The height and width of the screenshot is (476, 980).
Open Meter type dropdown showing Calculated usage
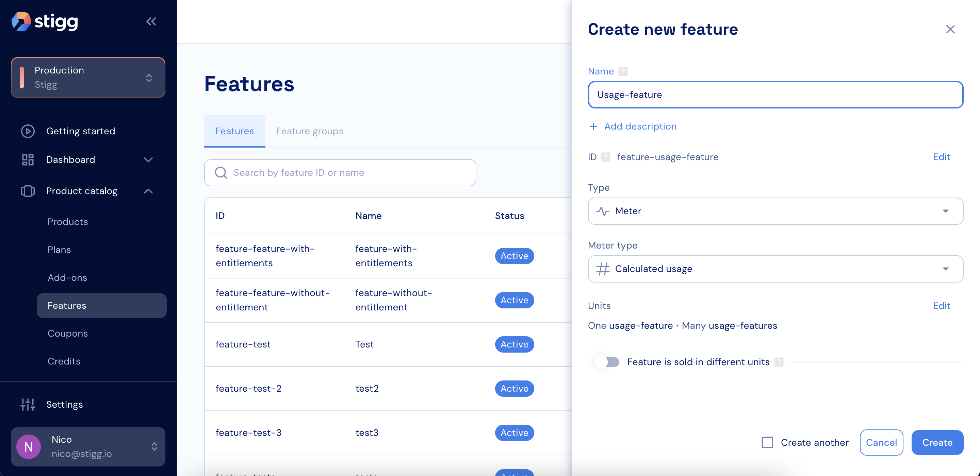point(775,269)
